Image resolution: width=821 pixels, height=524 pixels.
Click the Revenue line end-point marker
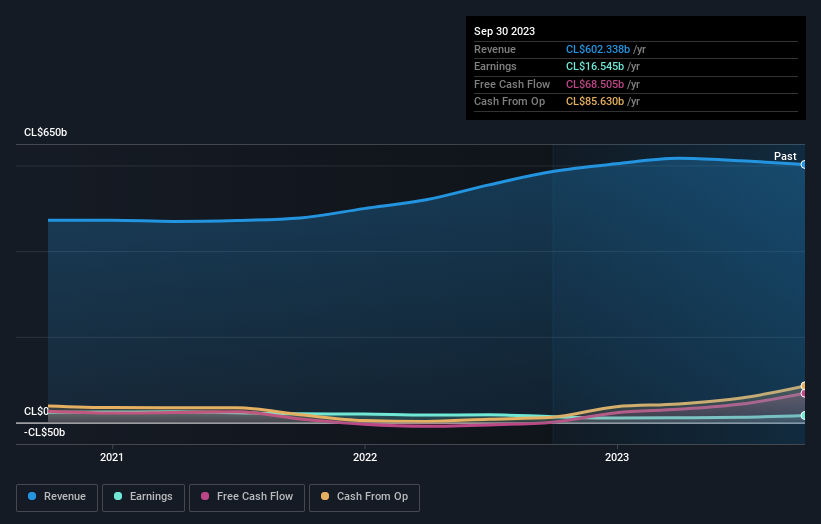[x=804, y=164]
